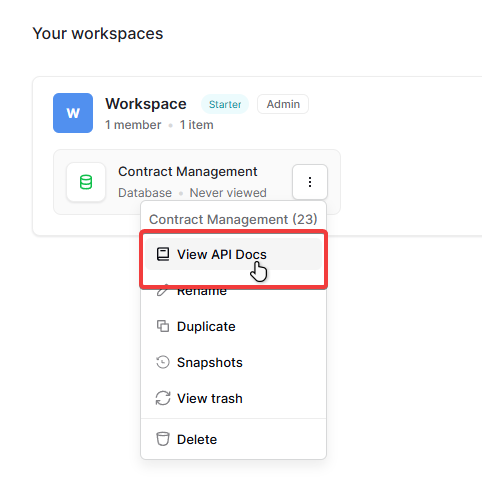Open the Contract Management database title
482x481 pixels.
[188, 172]
